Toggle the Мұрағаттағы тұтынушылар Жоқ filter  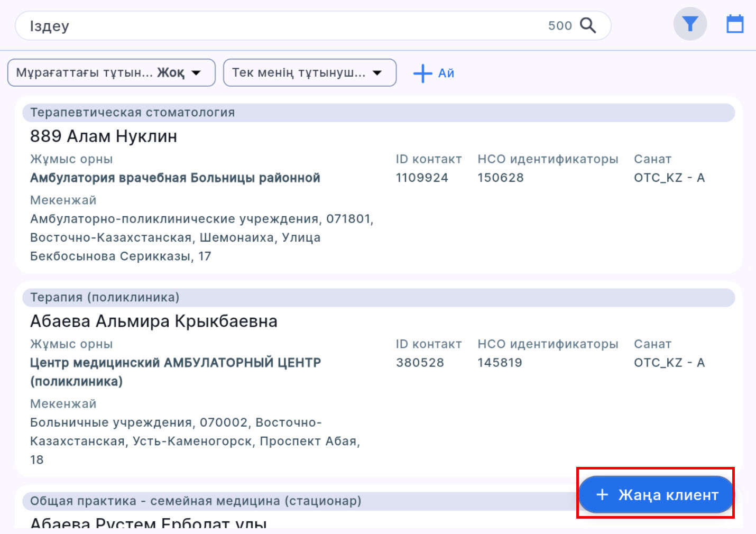(x=111, y=72)
